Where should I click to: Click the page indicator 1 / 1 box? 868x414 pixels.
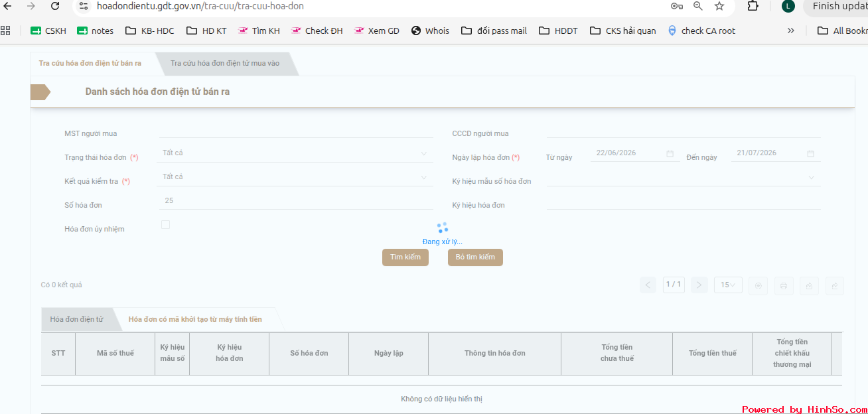click(x=674, y=285)
